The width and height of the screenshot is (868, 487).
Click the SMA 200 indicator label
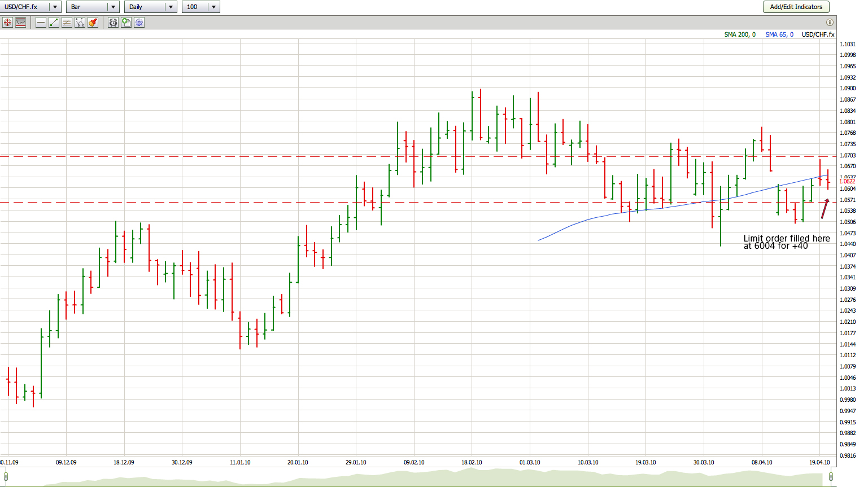[x=739, y=34]
